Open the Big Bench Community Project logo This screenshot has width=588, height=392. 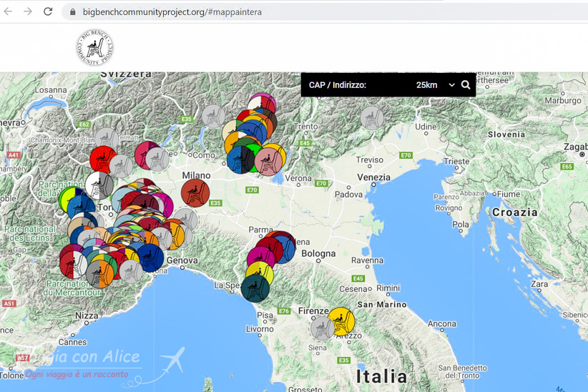coord(95,47)
